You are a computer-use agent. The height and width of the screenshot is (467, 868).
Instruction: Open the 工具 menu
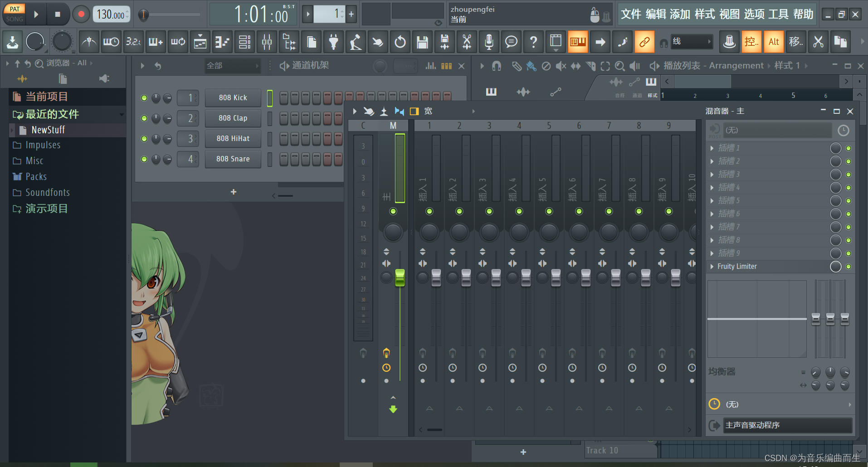click(x=778, y=14)
